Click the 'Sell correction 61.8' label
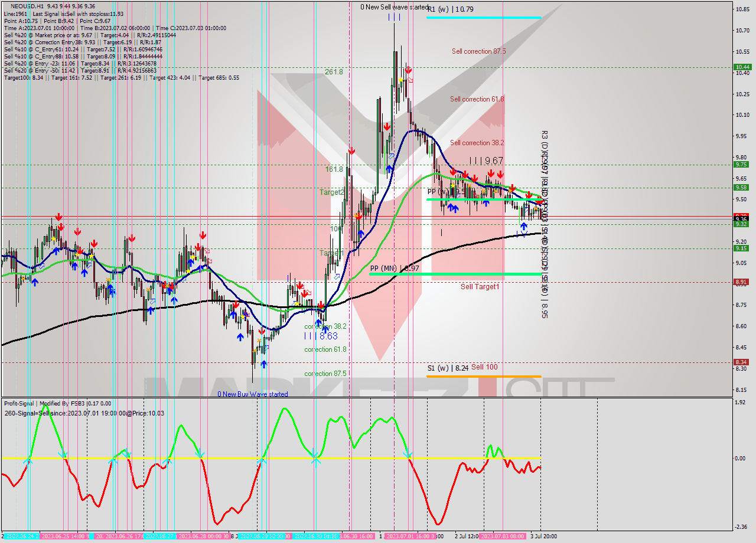 coord(477,99)
